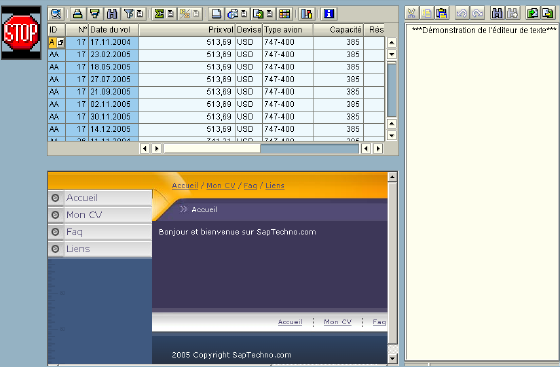
Task: Open the dropdown next to the Views icon
Action: click(x=244, y=14)
